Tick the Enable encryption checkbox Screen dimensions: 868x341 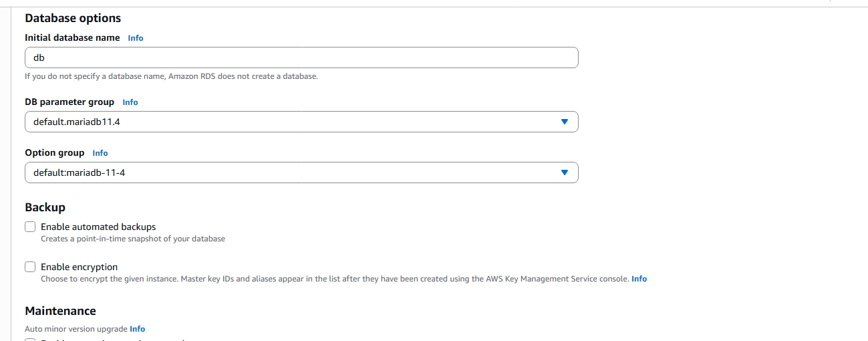tap(30, 267)
